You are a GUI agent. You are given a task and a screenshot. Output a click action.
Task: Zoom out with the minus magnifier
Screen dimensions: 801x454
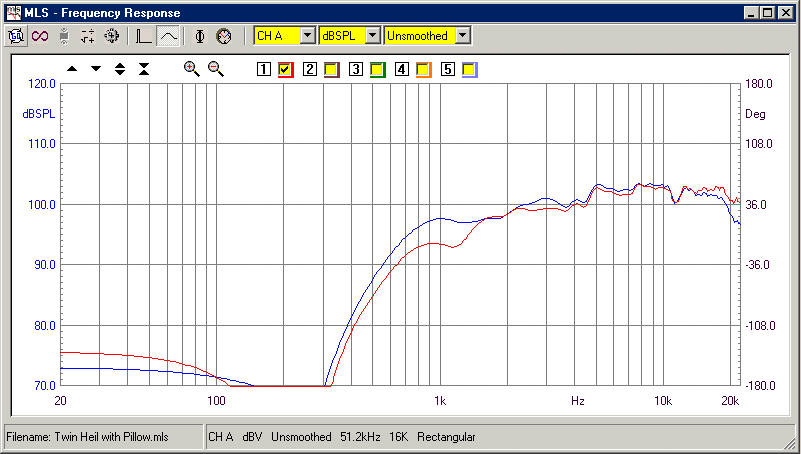[x=216, y=69]
